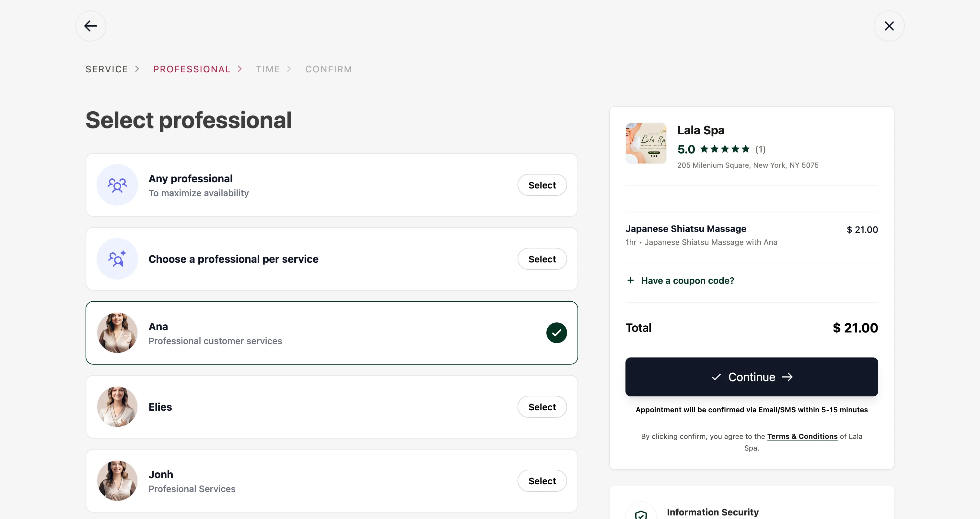
Task: Click the Continue button
Action: 752,377
